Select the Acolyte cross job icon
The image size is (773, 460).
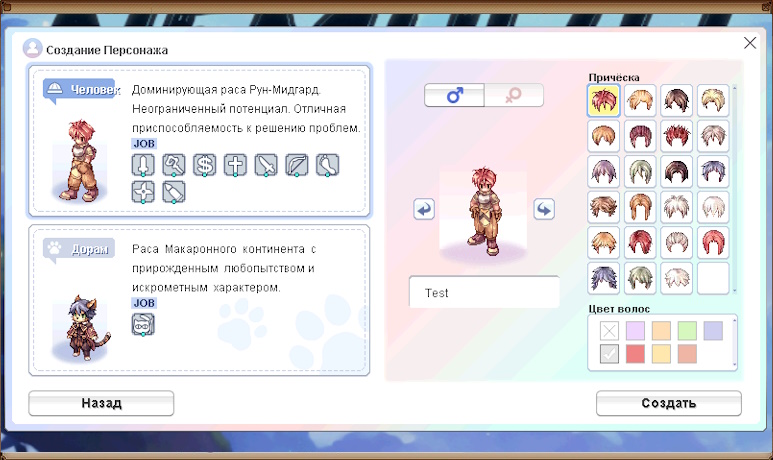tap(235, 165)
